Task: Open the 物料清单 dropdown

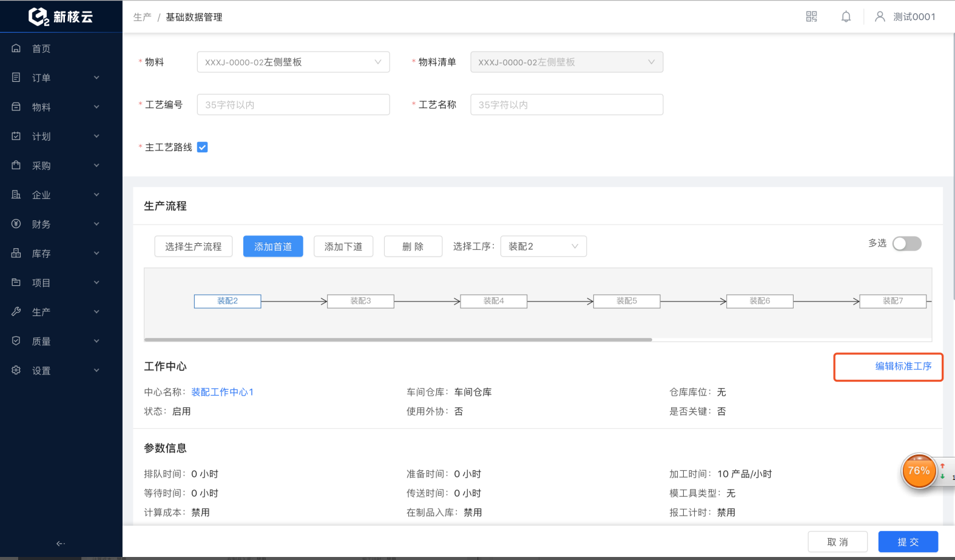Action: [567, 62]
